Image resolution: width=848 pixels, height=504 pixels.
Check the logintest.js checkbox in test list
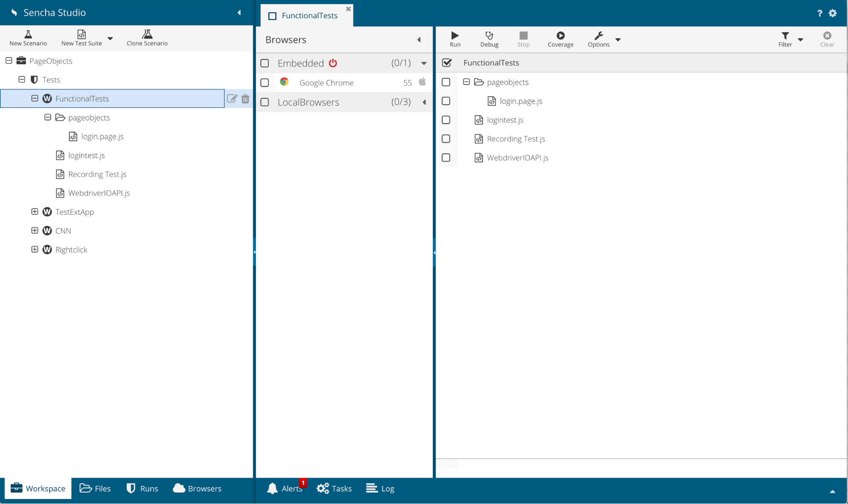446,120
